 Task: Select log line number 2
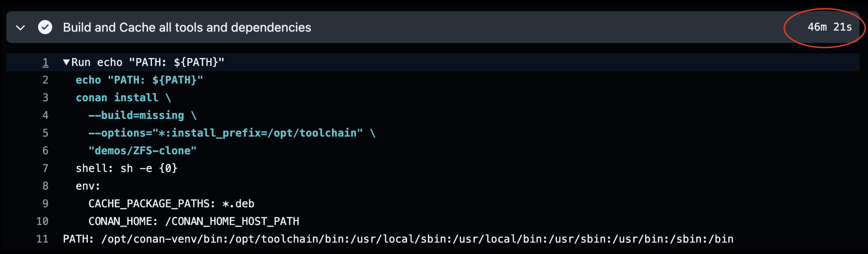coord(45,80)
